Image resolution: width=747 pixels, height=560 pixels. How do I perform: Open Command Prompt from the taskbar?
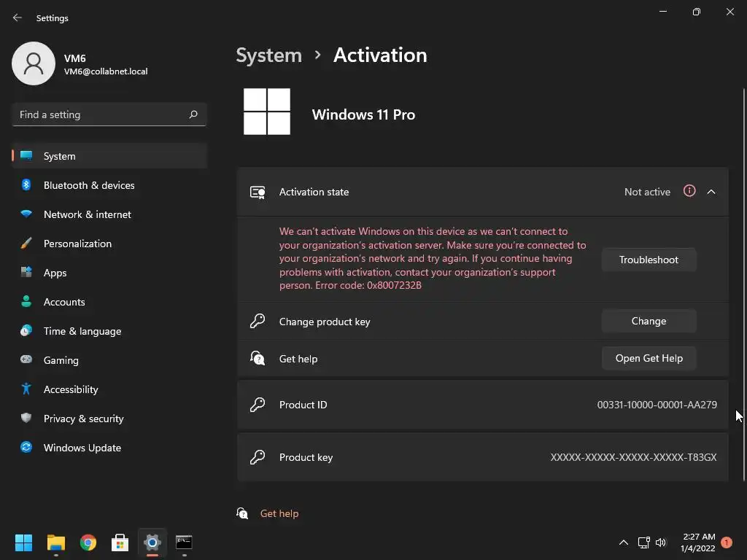click(x=184, y=542)
